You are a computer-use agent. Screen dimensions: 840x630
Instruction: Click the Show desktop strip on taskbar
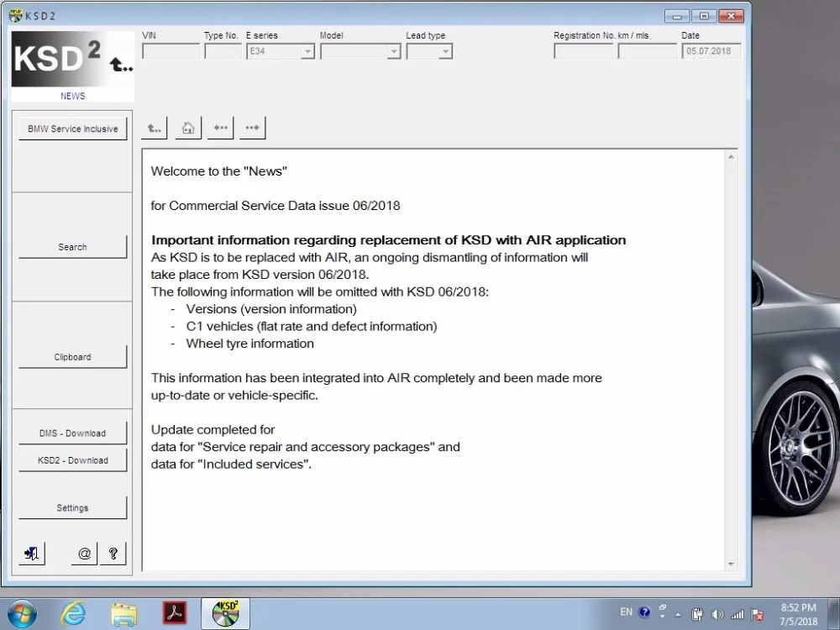tap(835, 614)
